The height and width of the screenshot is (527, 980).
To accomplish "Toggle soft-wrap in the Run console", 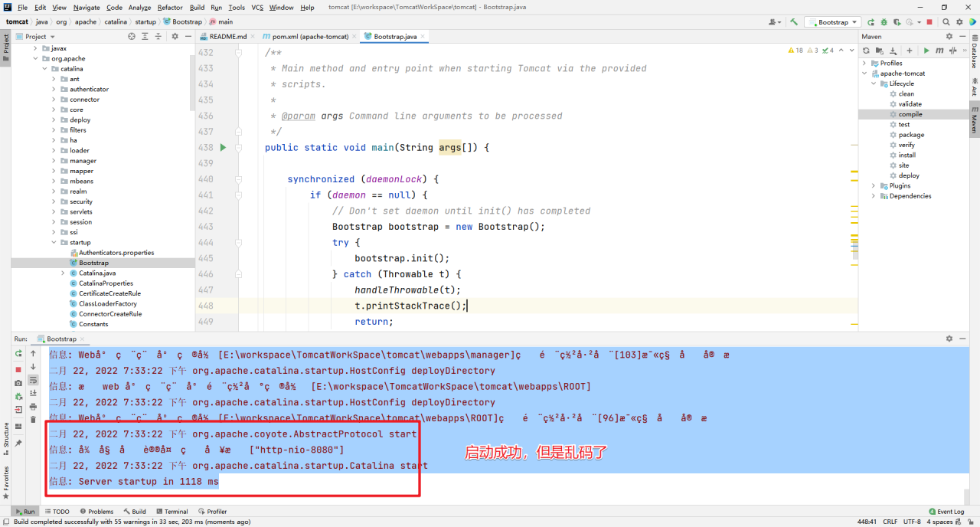I will tap(33, 380).
